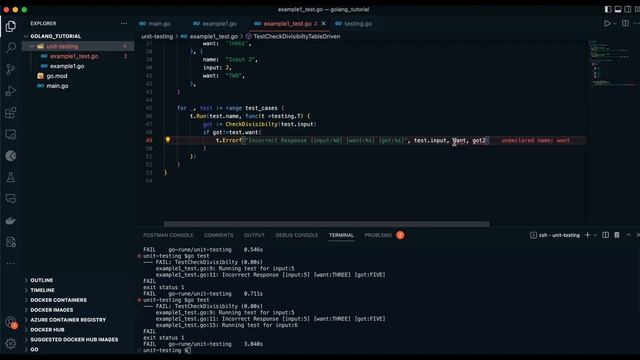Screen dimensions: 640x360
Task: Toggle the secondary sidebar layout icon
Action: (628, 9)
